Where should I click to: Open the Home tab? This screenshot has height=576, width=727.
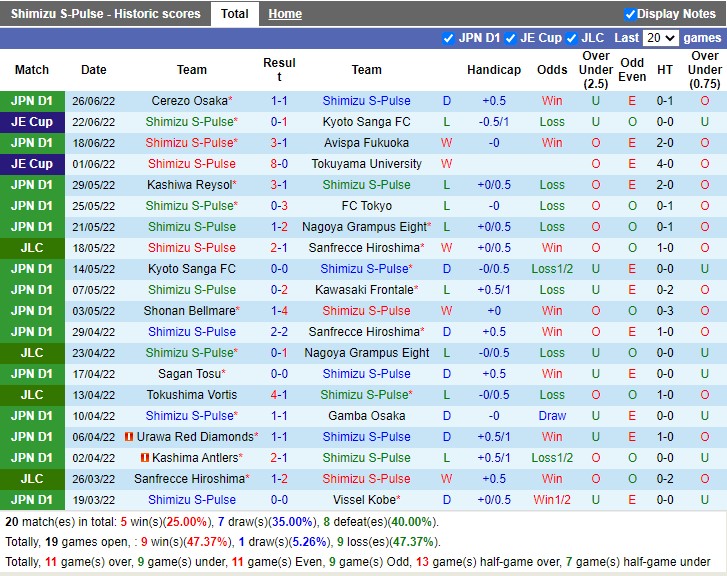click(285, 14)
